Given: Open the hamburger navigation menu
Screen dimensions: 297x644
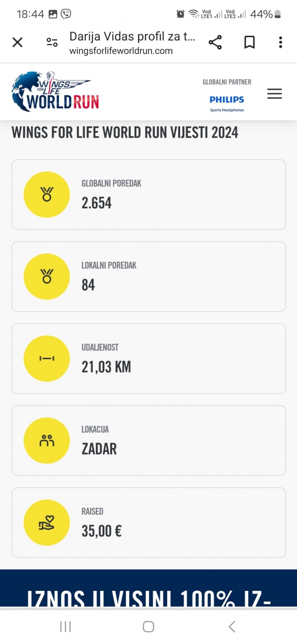Looking at the screenshot, I should coord(274,94).
